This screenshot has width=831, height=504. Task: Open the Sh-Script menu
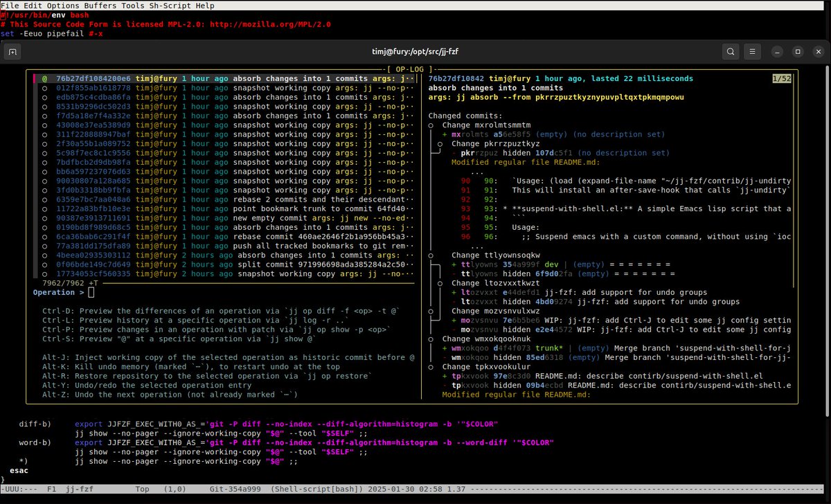tap(169, 6)
